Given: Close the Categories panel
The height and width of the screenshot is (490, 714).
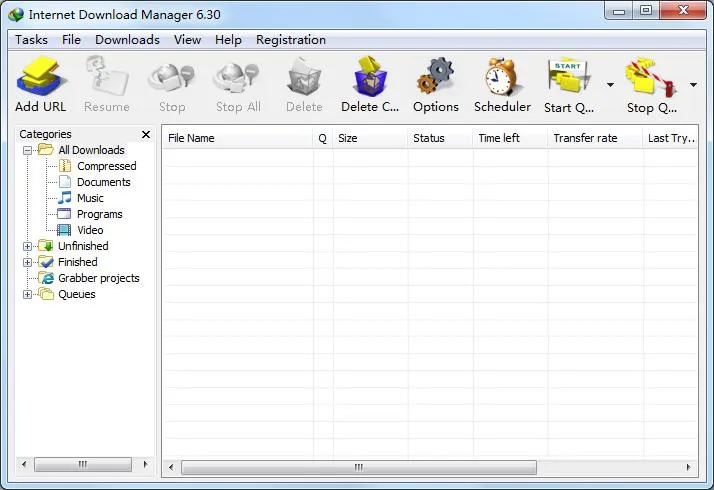Looking at the screenshot, I should 146,134.
